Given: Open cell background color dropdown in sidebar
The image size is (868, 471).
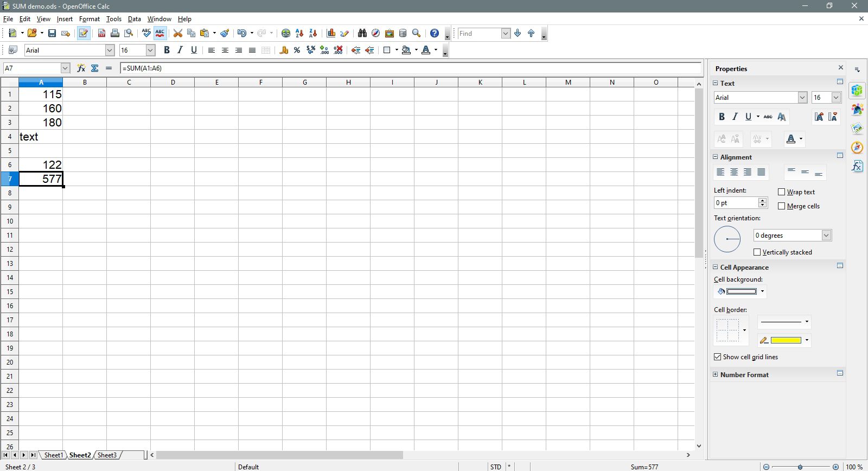Looking at the screenshot, I should point(762,291).
